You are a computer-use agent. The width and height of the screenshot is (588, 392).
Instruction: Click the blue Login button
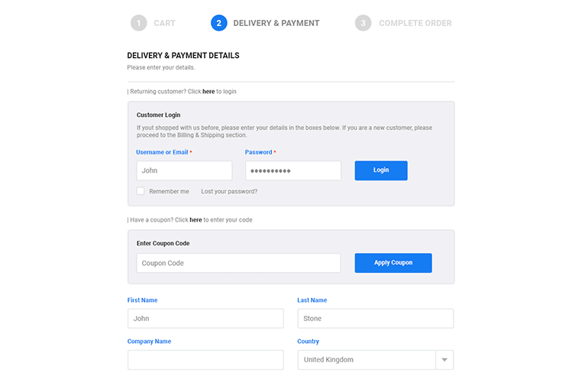coord(381,170)
